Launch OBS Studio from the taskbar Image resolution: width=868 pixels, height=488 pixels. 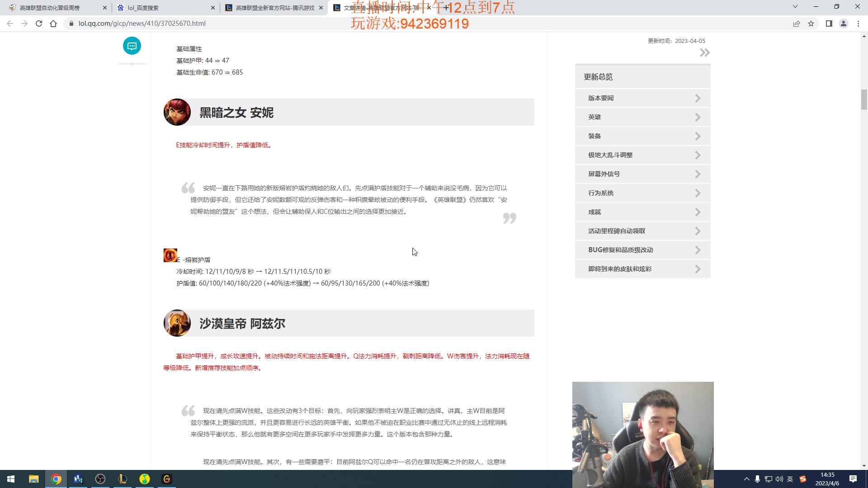click(100, 479)
